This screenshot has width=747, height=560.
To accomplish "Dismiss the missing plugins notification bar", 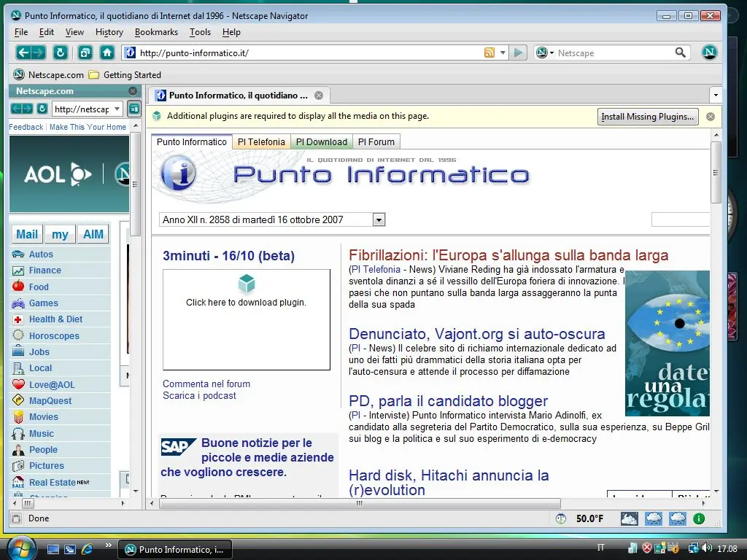I will (711, 117).
